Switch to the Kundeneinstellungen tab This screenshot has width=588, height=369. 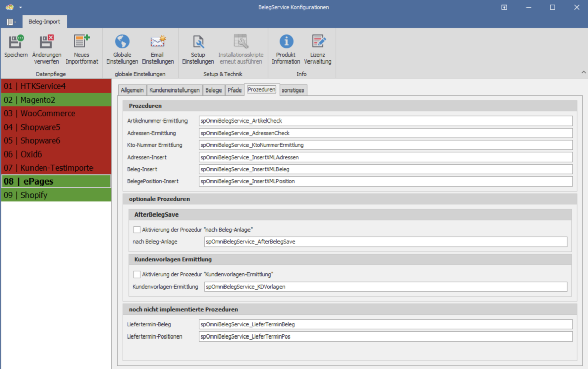pyautogui.click(x=174, y=90)
